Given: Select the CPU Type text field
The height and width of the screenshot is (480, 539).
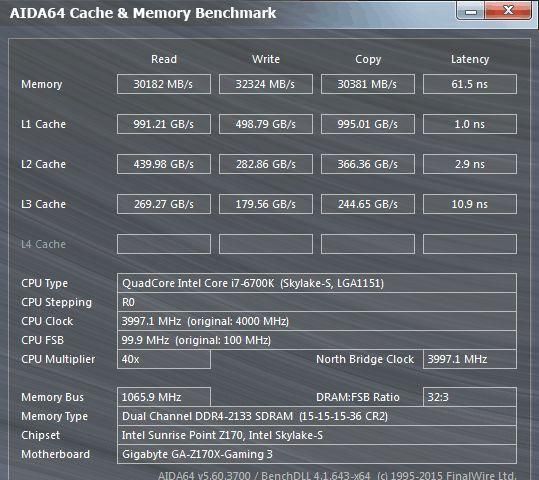Looking at the screenshot, I should tap(317, 283).
